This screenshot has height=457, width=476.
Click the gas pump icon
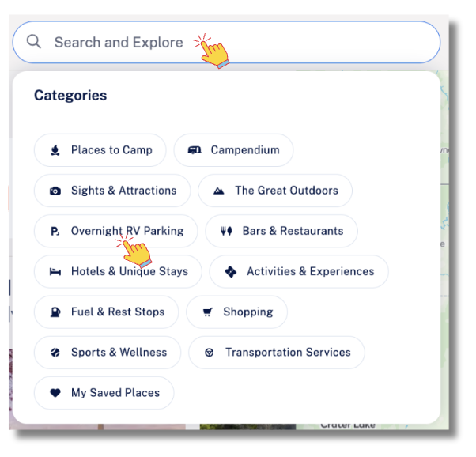point(55,312)
